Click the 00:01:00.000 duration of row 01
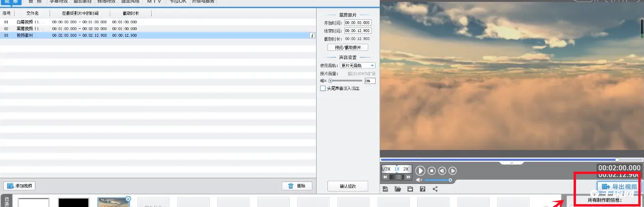The height and width of the screenshot is (207, 644). pos(125,22)
